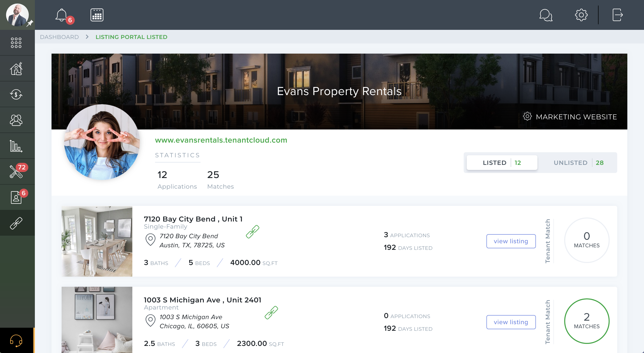Click view listing for 1003 S Michigan Ave
Viewport: 644px width, 353px height.
coord(511,322)
